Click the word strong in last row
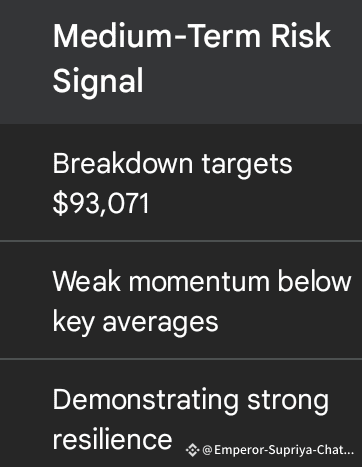This screenshot has height=467, width=362. point(288,401)
